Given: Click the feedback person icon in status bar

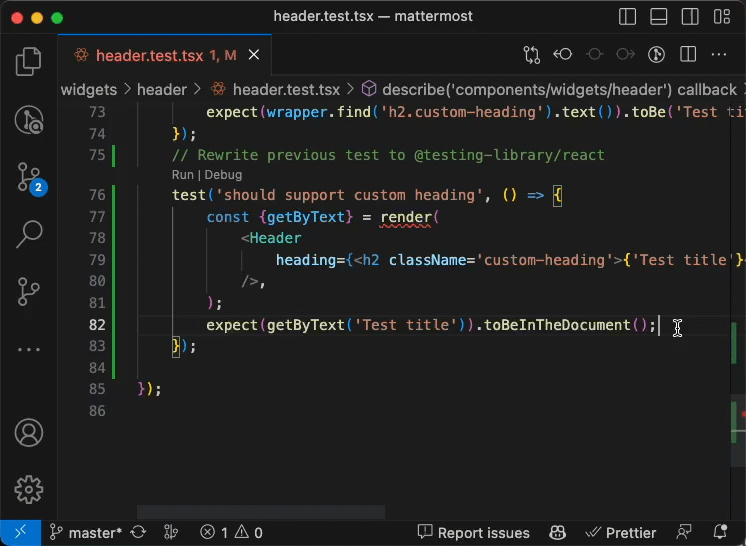Looking at the screenshot, I should tap(684, 532).
